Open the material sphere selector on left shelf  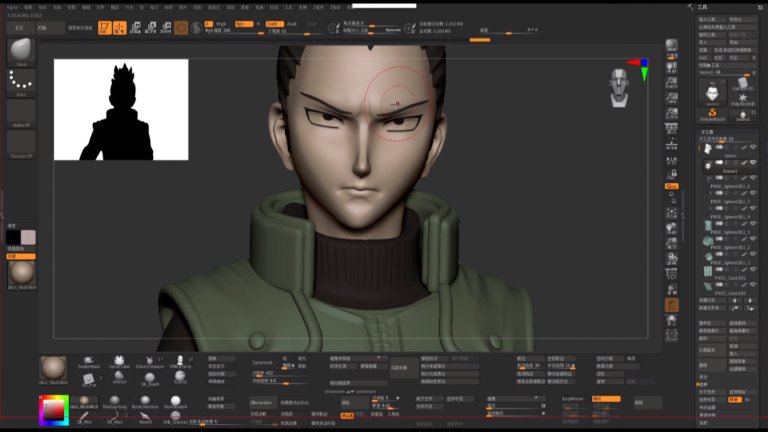click(22, 275)
